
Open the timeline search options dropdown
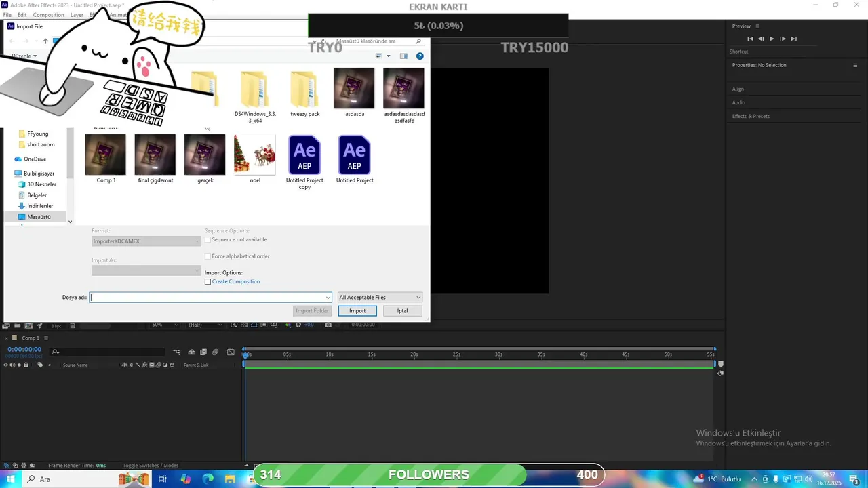point(56,352)
